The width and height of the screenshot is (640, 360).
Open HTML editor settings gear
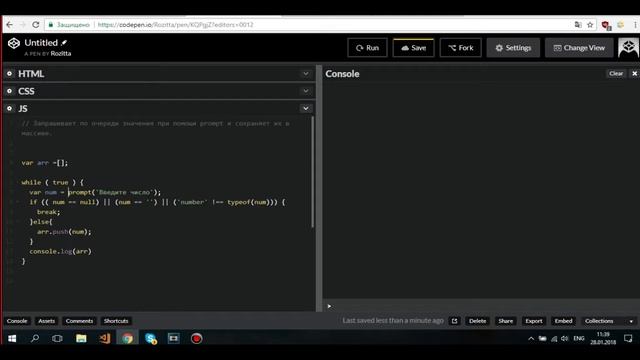tap(9, 74)
